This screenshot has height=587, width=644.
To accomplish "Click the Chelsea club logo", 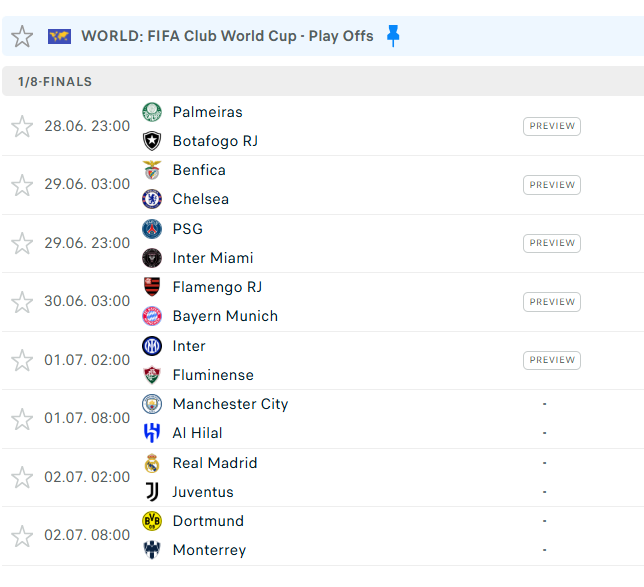I will pyautogui.click(x=152, y=199).
